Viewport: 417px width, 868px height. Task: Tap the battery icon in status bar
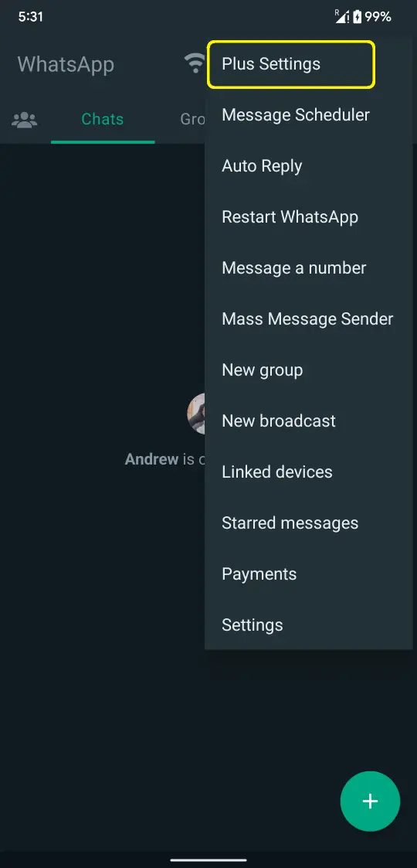[x=358, y=17]
